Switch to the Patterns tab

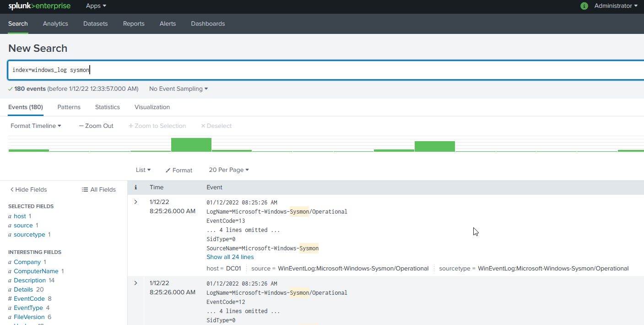click(69, 107)
